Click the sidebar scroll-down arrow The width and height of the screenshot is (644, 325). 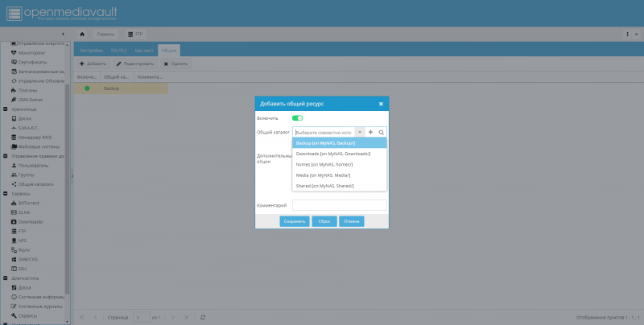[68, 322]
